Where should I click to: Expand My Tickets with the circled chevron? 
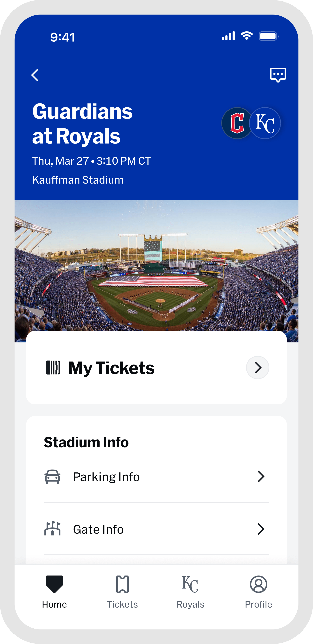tap(258, 367)
